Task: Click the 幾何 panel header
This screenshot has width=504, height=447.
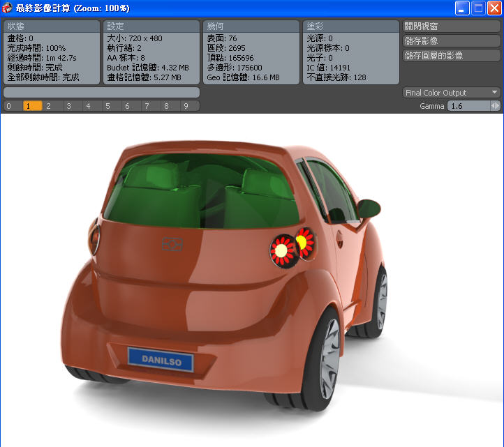Action: click(x=251, y=26)
